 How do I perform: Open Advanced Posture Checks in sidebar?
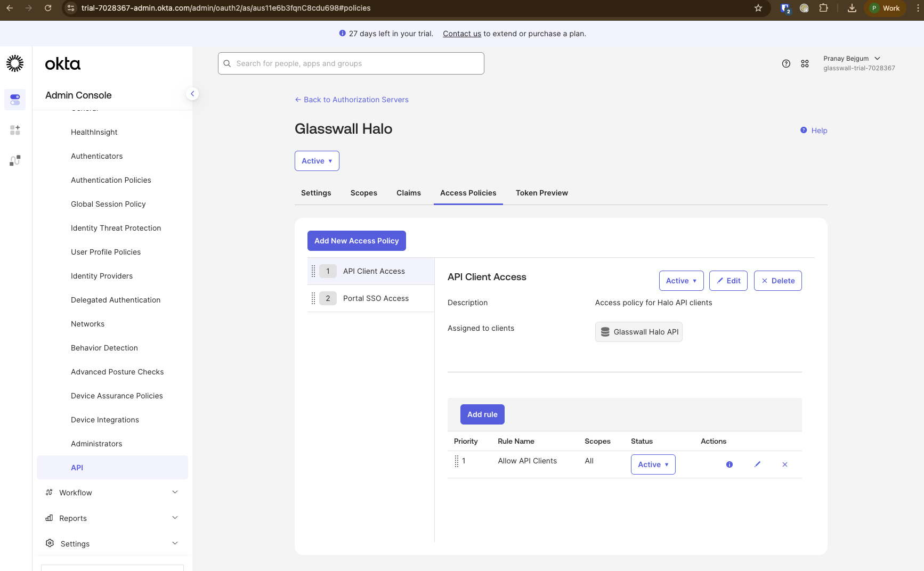tap(117, 372)
